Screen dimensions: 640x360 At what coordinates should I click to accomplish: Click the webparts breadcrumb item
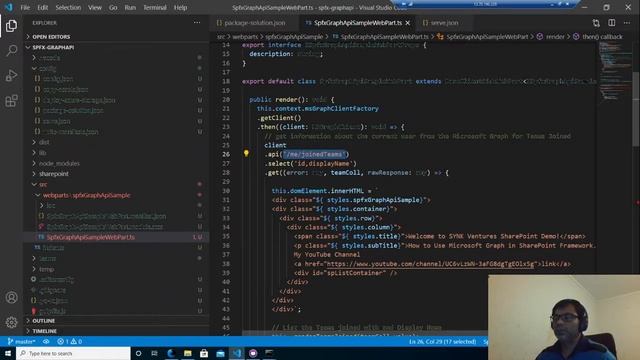245,37
